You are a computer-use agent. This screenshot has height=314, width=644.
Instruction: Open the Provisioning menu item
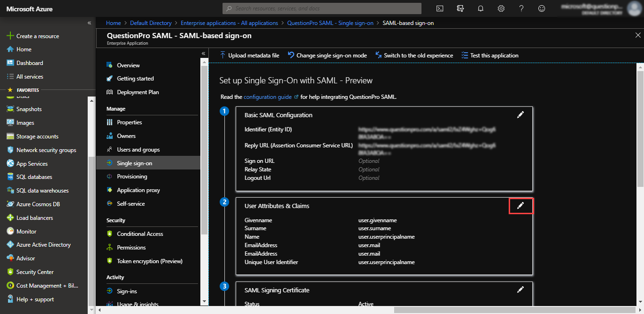click(132, 177)
